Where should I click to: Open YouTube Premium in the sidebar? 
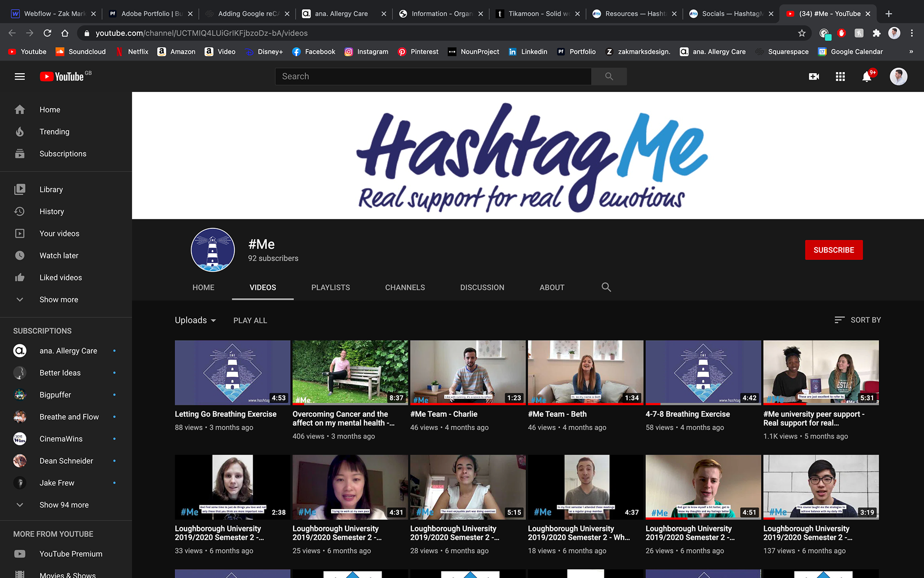click(x=66, y=554)
